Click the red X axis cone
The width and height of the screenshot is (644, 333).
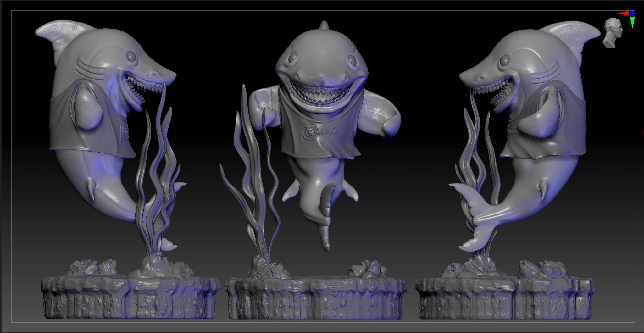(623, 13)
